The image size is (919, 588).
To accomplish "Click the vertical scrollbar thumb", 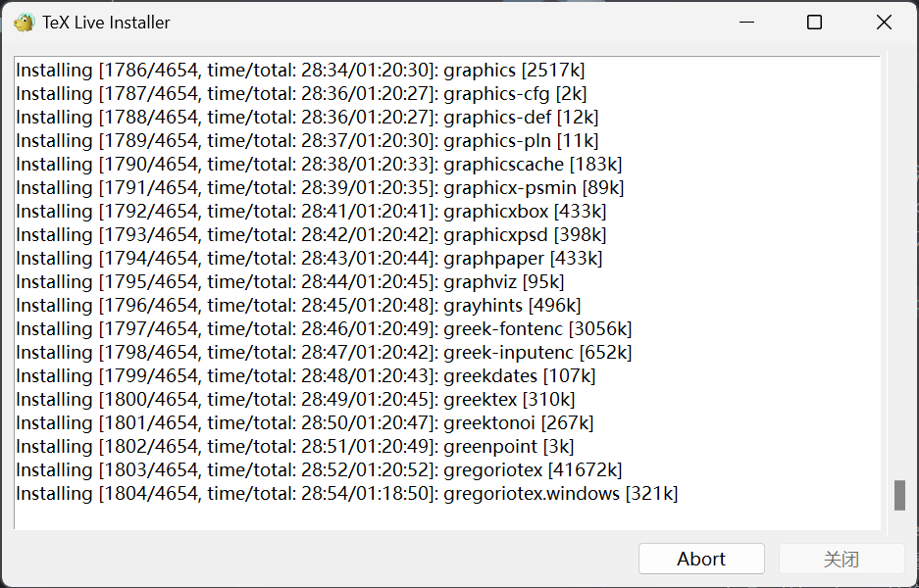I will 898,495.
